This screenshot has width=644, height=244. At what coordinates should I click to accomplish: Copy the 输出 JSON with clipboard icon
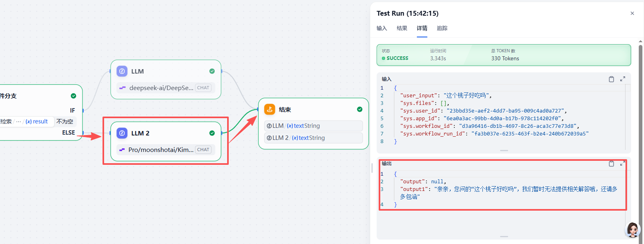[611, 164]
